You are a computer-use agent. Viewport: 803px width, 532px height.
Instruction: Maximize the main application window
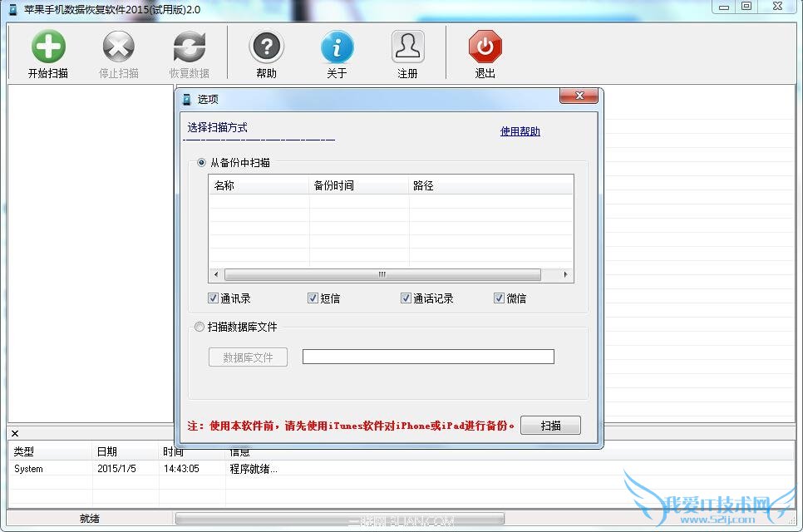point(746,6)
